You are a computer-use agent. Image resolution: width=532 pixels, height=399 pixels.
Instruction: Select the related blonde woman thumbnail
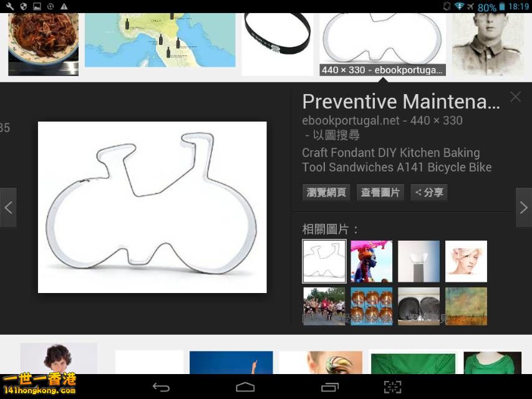coord(466,261)
